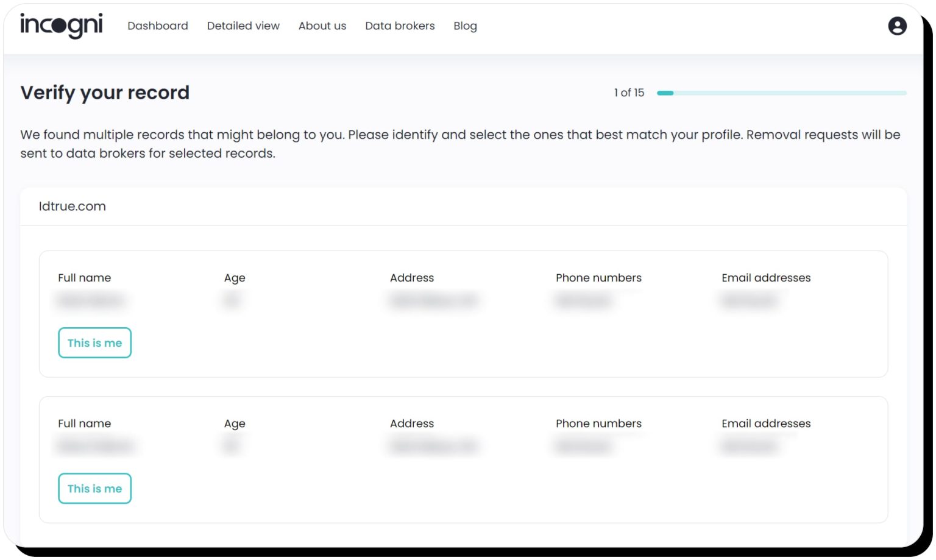Open the account profile icon
The image size is (936, 560).
(x=897, y=26)
